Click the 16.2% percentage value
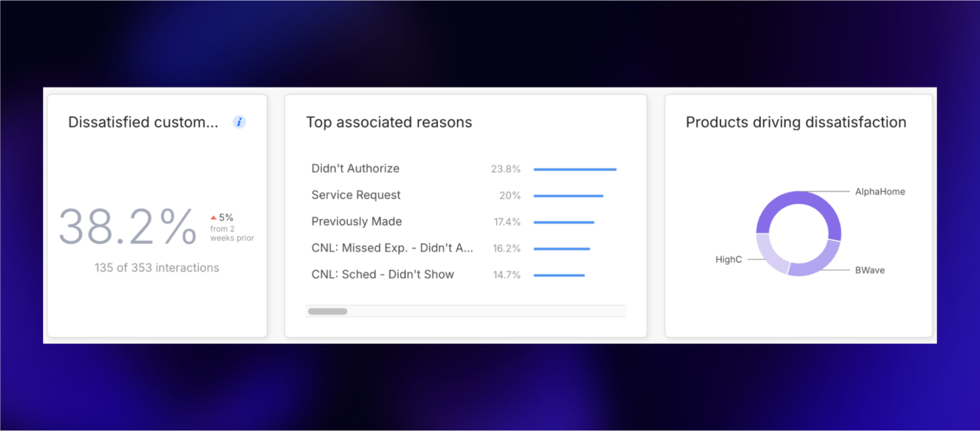The height and width of the screenshot is (431, 980). click(x=507, y=249)
